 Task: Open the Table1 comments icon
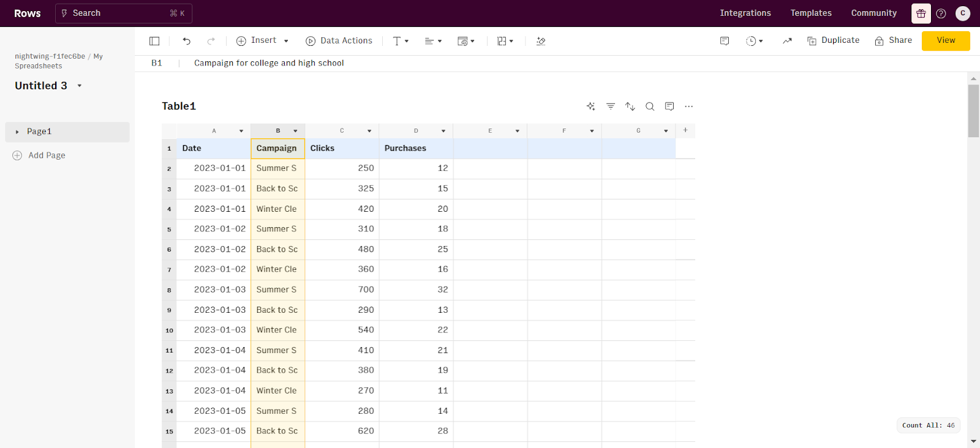[x=669, y=106]
